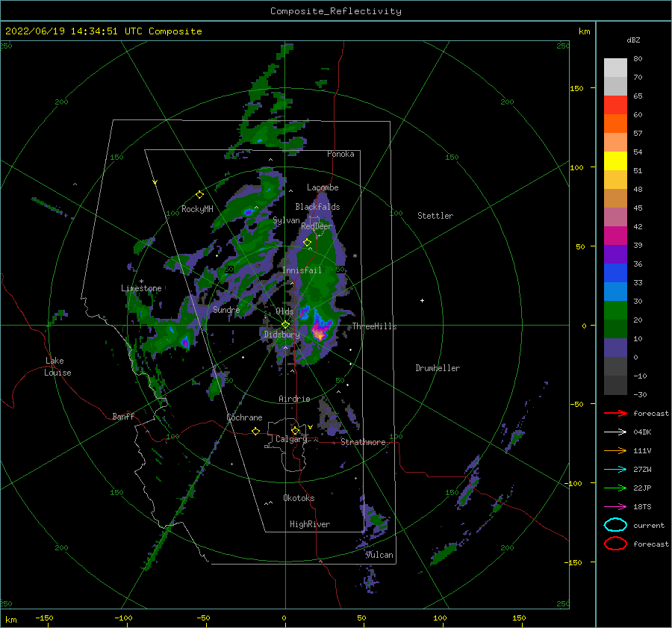Click the Airdrie town label

(294, 399)
